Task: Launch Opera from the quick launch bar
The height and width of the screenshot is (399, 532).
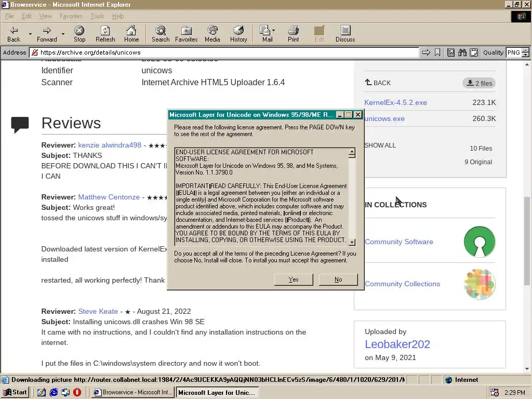Action: tap(77, 392)
